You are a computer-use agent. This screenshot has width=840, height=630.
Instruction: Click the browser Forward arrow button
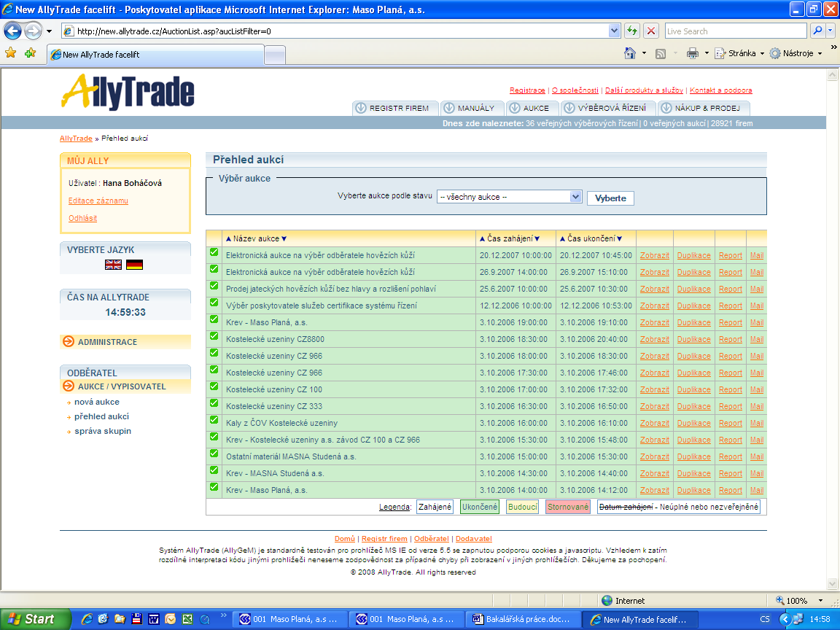click(x=34, y=31)
